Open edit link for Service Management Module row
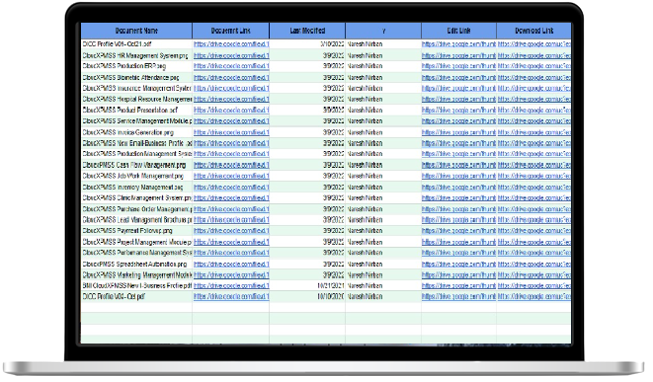The image size is (653, 382). coord(459,121)
